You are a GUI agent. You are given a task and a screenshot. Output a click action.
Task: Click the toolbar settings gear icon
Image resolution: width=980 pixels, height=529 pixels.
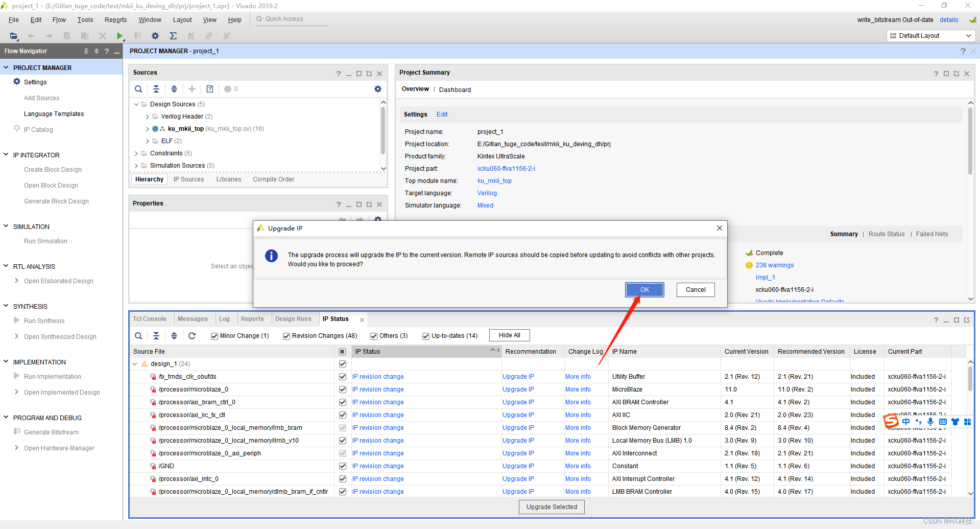click(x=155, y=36)
